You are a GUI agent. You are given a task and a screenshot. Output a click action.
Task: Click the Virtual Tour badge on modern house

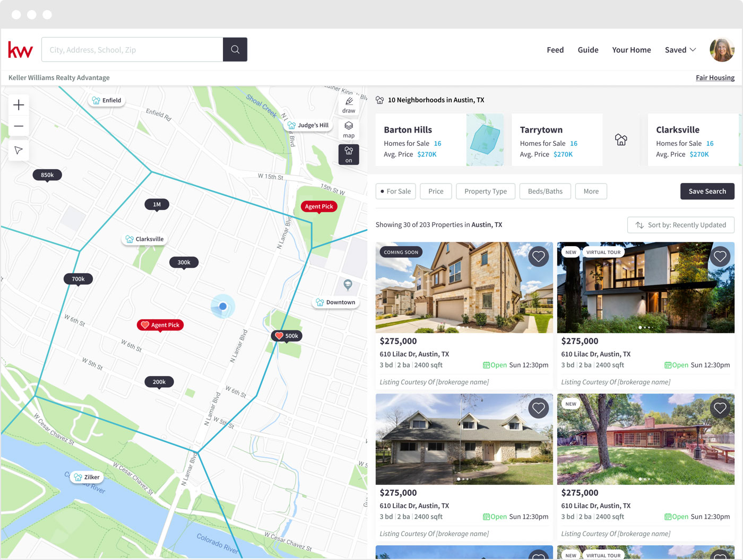coord(603,252)
